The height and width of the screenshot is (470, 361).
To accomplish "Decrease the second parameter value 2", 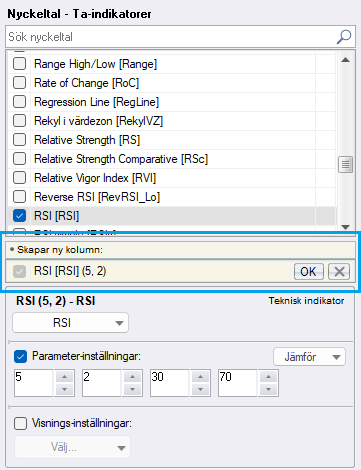I will pyautogui.click(x=132, y=389).
